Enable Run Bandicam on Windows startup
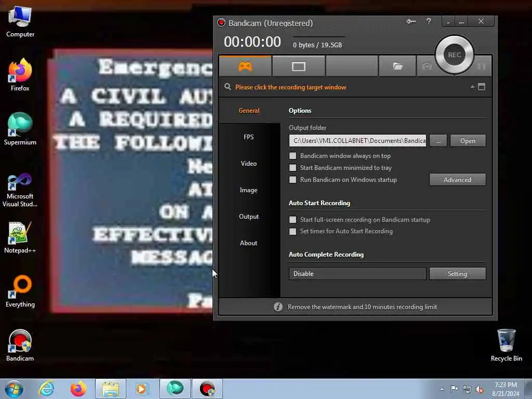Image resolution: width=532 pixels, height=399 pixels. point(292,179)
